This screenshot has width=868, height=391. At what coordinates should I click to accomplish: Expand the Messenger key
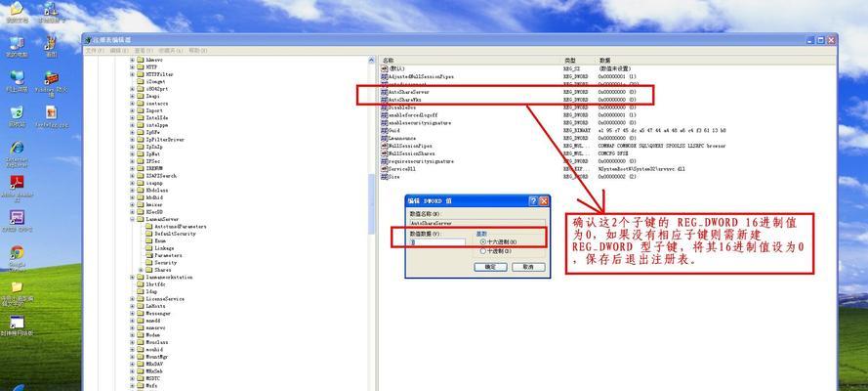pos(133,314)
